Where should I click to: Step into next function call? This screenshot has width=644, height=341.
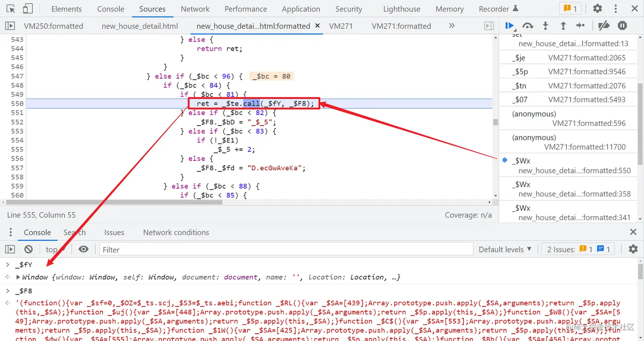pos(545,26)
